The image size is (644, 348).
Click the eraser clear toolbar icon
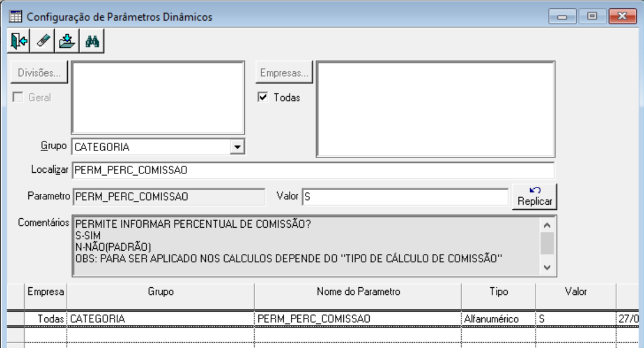(x=42, y=41)
